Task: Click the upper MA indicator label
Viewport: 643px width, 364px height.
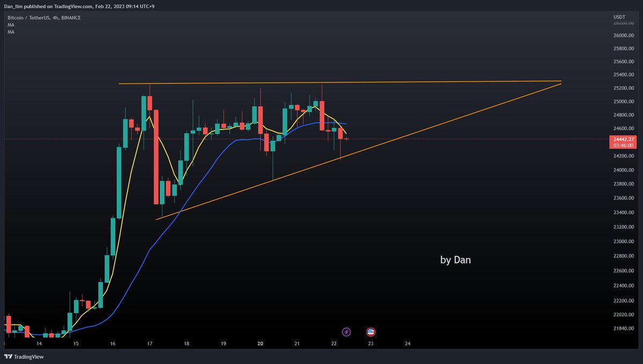Action: [11, 25]
